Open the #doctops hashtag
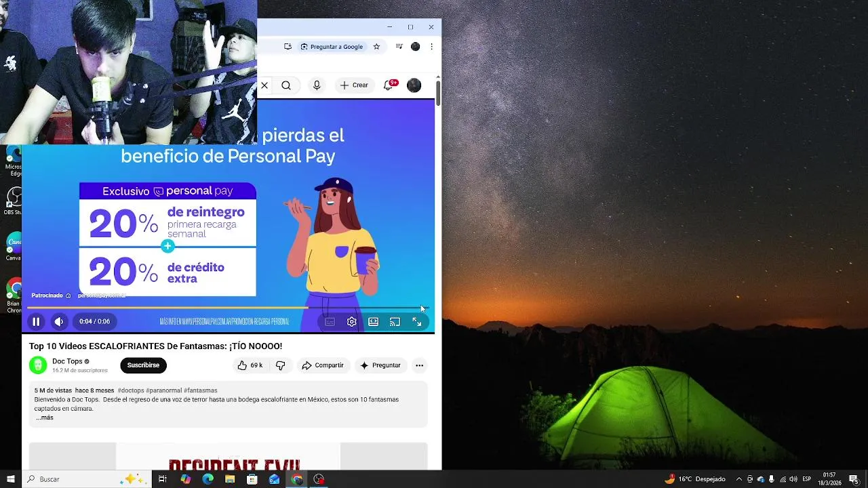The height and width of the screenshot is (488, 868). [130, 390]
